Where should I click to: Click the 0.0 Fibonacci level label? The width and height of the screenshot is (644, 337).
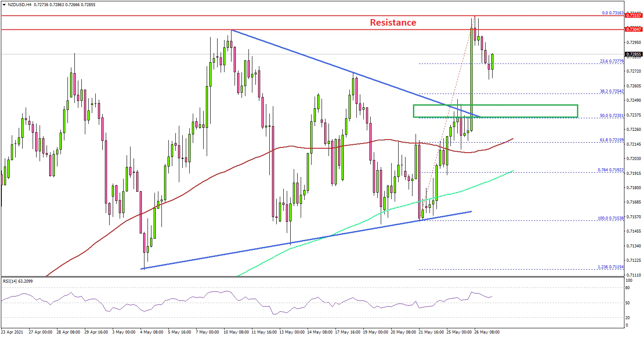coord(613,13)
